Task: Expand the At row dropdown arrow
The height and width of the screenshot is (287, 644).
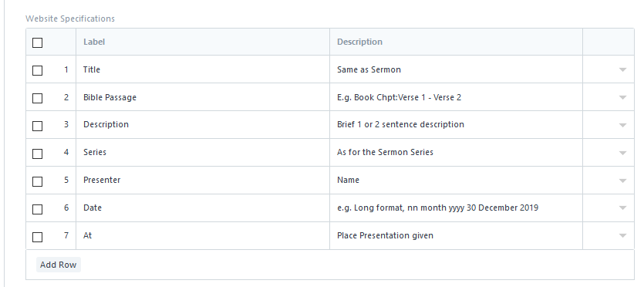Action: tap(622, 235)
